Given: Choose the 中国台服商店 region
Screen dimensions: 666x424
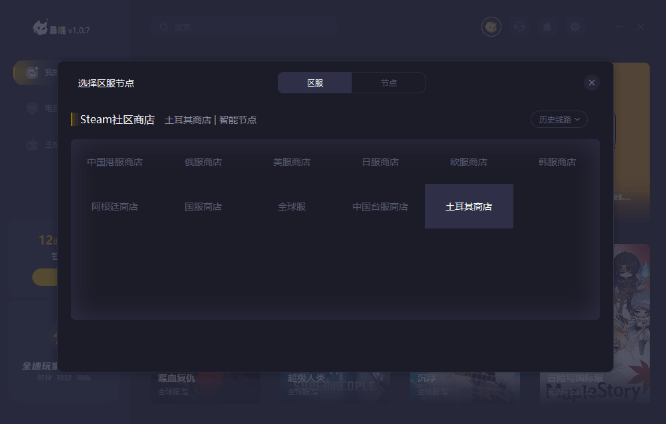Looking at the screenshot, I should coord(380,206).
